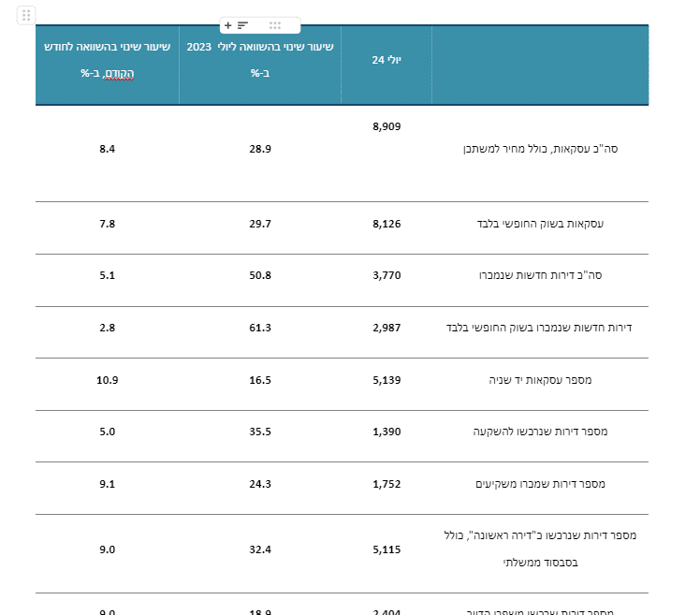The width and height of the screenshot is (700, 615).
Task: Click the value 5.1
Action: 107,275
